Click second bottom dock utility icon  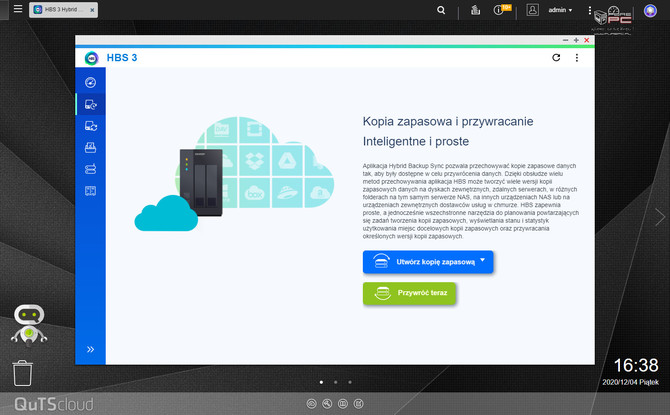(327, 403)
